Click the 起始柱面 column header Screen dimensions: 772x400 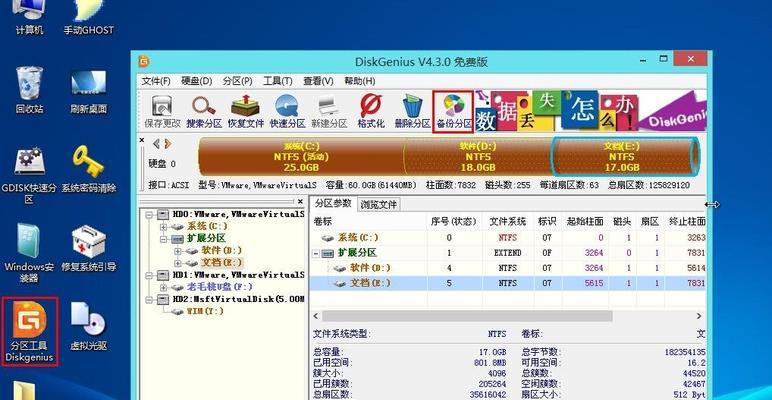tap(585, 222)
